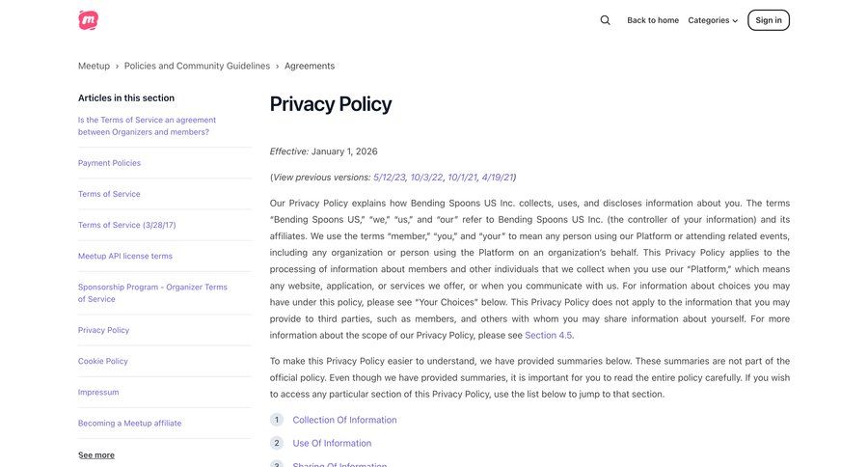View previous version 4/19/21
The width and height of the screenshot is (868, 467).
point(497,178)
